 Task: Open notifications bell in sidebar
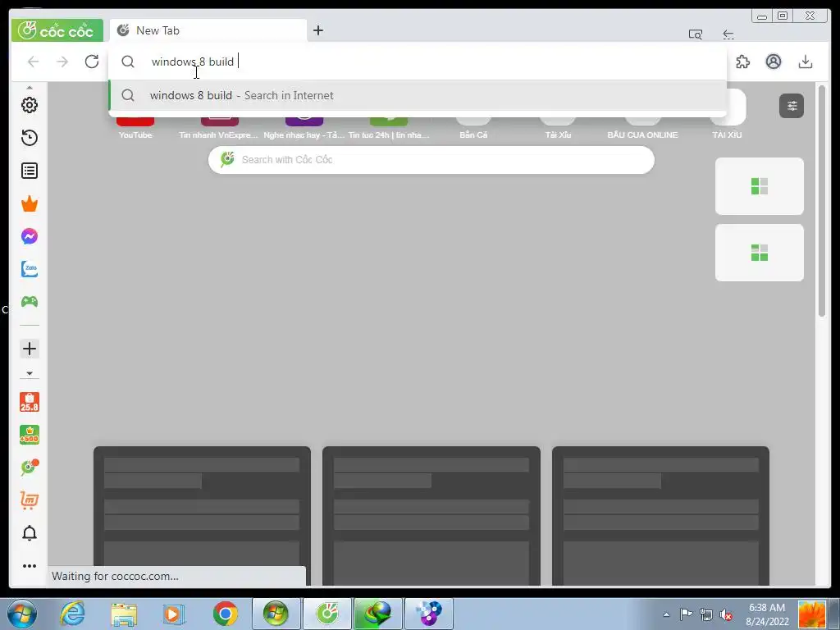[30, 533]
